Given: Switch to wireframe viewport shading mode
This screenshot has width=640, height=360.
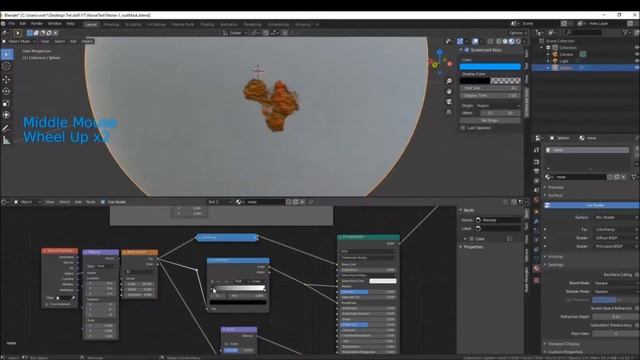Looking at the screenshot, I should coord(499,41).
